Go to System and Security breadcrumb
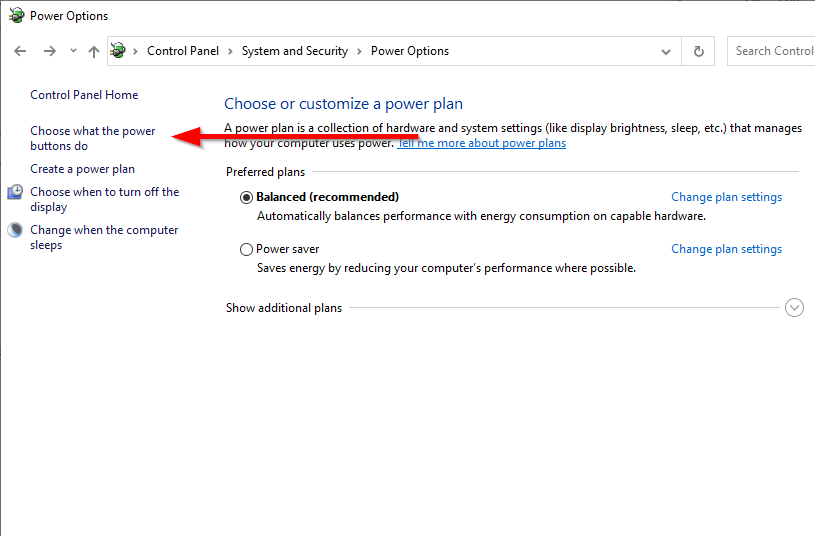The image size is (815, 536). pyautogui.click(x=294, y=51)
